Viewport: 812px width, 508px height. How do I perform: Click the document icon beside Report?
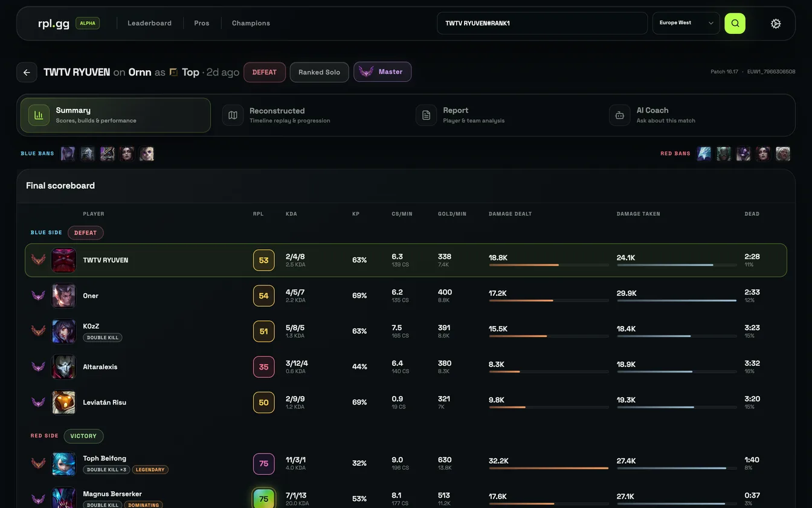tap(426, 115)
